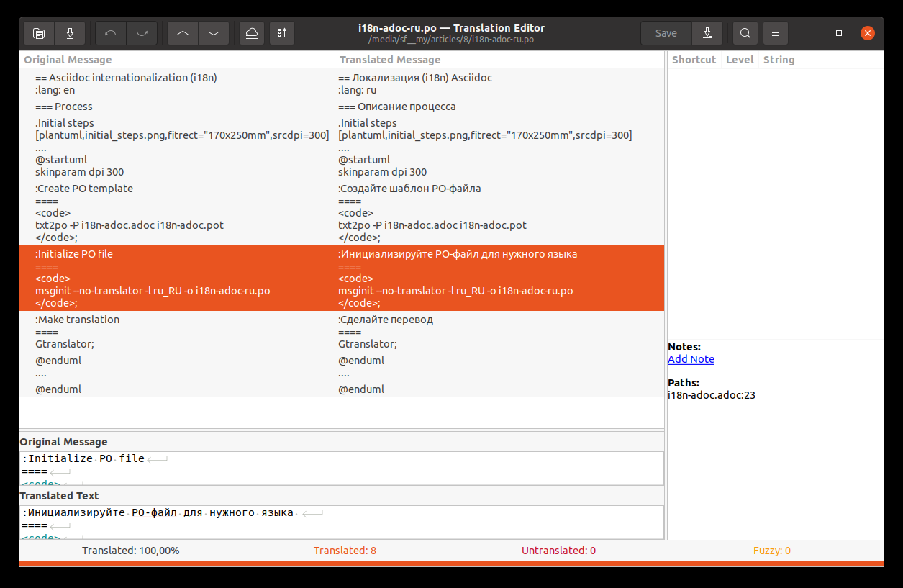Image resolution: width=903 pixels, height=588 pixels.
Task: Click the Save button
Action: tap(666, 33)
